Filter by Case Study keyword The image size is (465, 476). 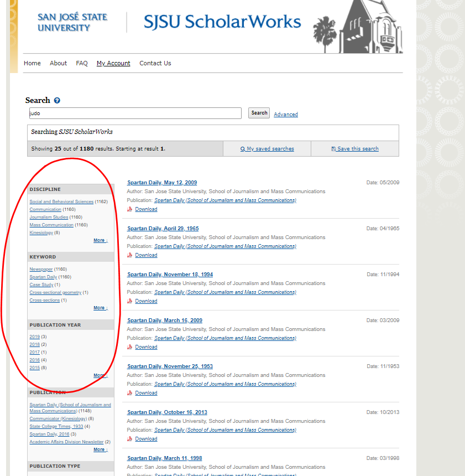tap(41, 284)
